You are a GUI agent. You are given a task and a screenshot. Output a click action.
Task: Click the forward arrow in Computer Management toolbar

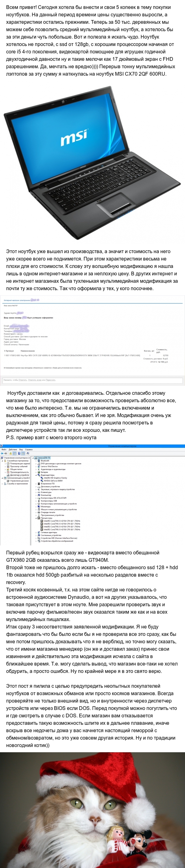coord(5,453)
